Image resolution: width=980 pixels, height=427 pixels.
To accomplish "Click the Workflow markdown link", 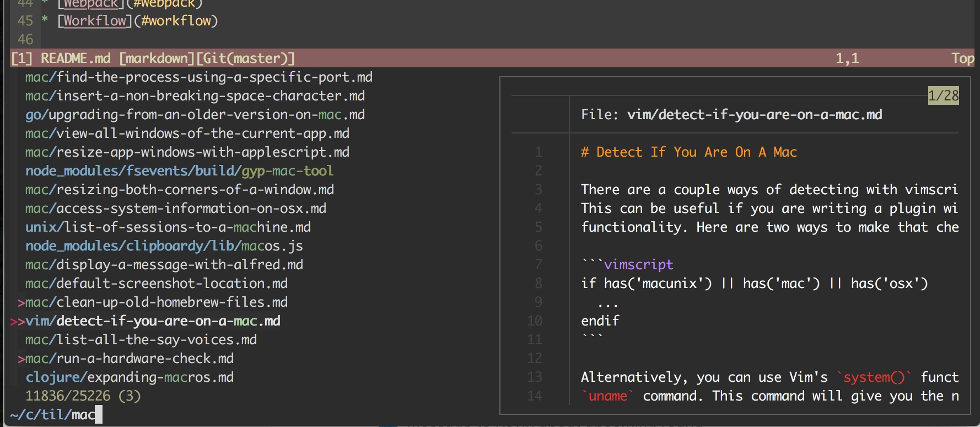I will 95,21.
